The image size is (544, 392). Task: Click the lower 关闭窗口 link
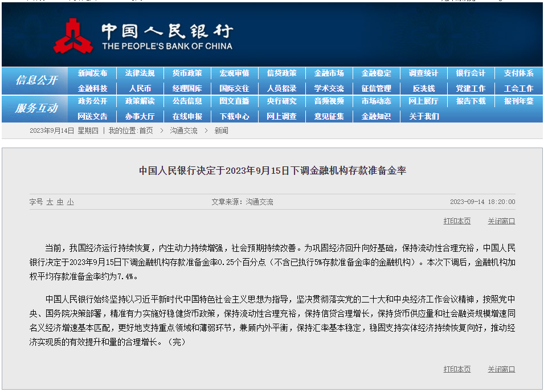tap(501, 369)
